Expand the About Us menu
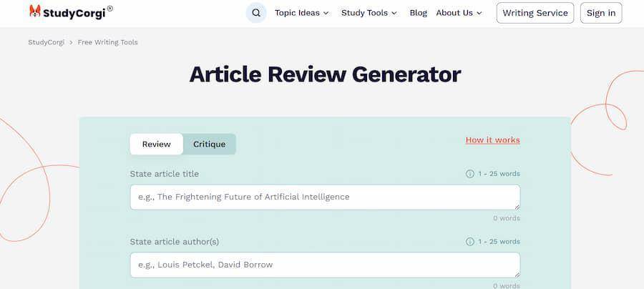Viewport: 644px width, 289px height. [459, 13]
